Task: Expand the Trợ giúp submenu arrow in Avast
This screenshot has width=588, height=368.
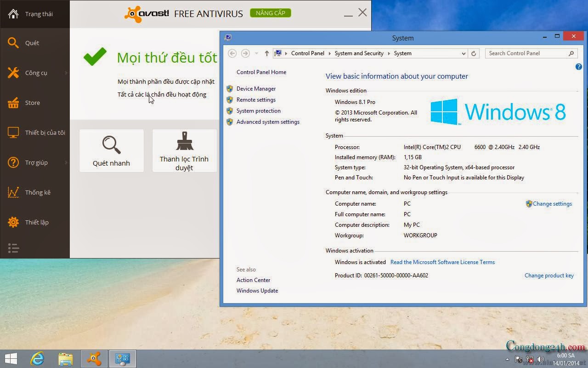Action: click(x=66, y=162)
